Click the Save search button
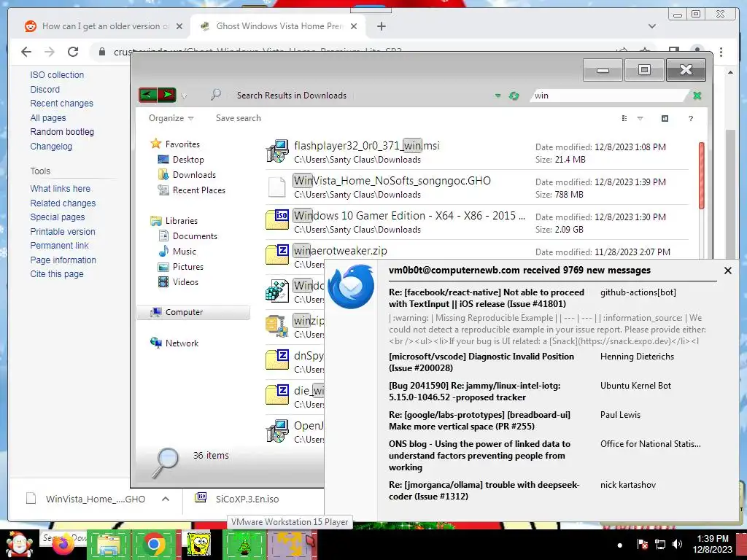The width and height of the screenshot is (747, 560). pyautogui.click(x=239, y=118)
